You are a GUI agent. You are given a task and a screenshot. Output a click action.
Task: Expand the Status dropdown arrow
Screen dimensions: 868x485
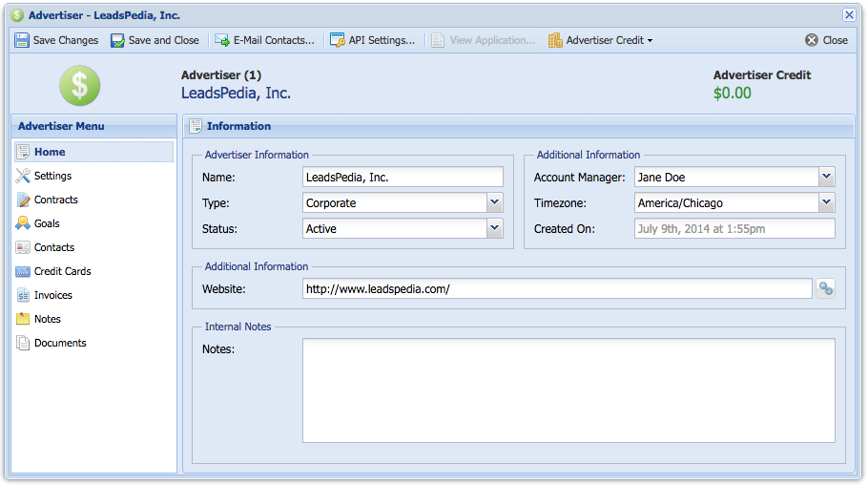(x=494, y=228)
